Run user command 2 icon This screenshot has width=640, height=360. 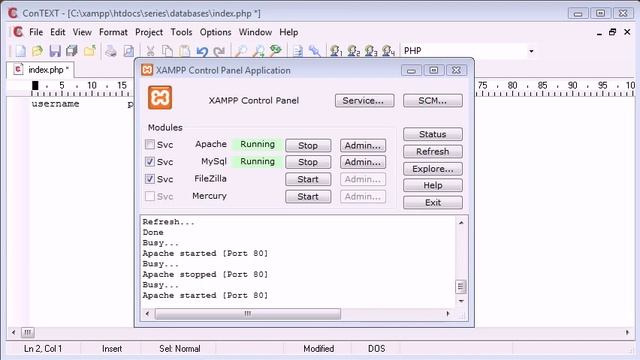[x=353, y=51]
